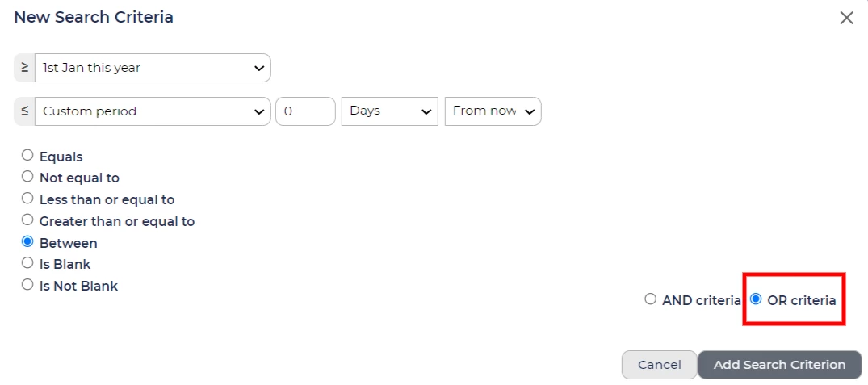The height and width of the screenshot is (385, 868).
Task: Close the New Search Criteria dialog
Action: (846, 18)
